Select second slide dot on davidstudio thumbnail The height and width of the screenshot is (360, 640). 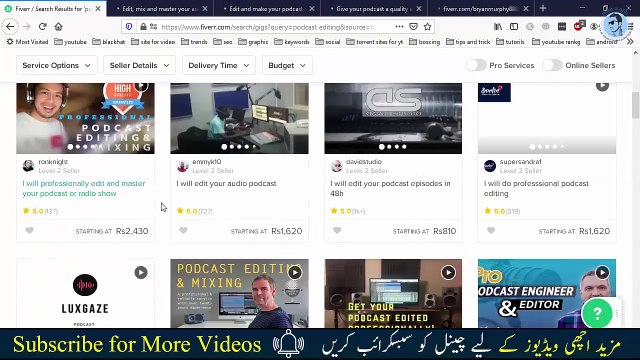point(389,147)
